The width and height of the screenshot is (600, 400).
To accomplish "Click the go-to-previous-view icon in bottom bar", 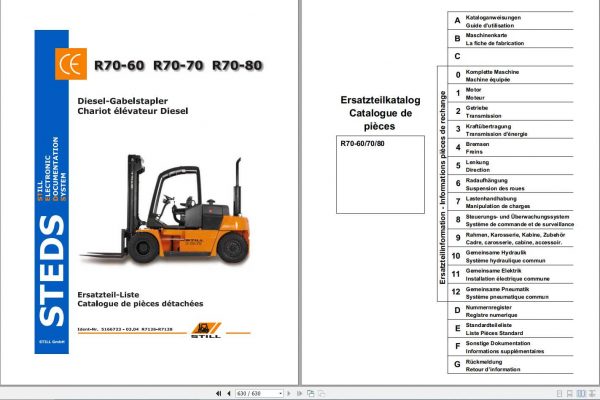I will tap(311, 393).
